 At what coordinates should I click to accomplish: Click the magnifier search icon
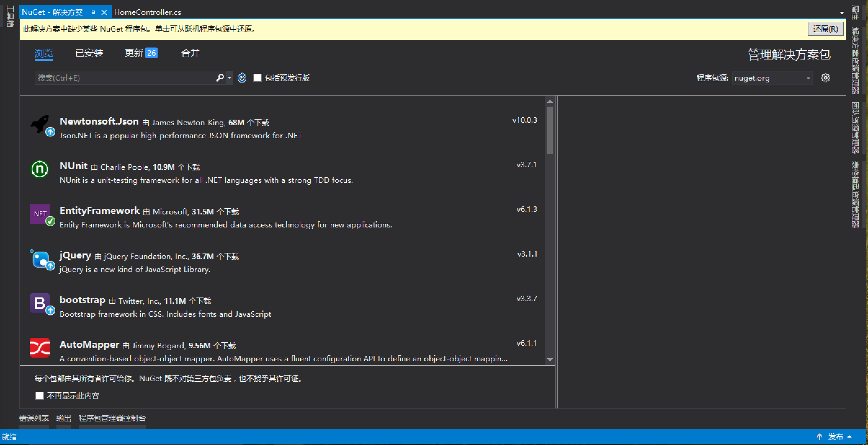pos(220,78)
